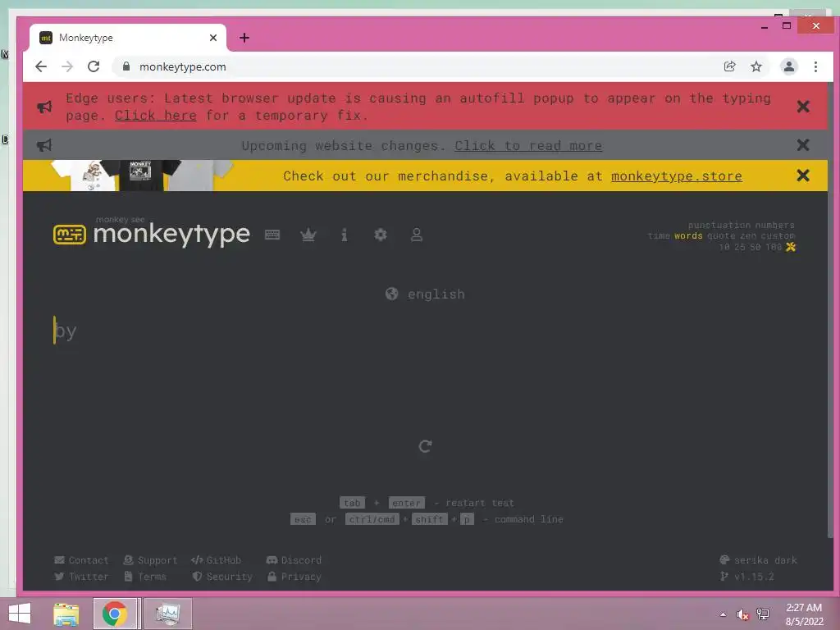Open the about info icon

(345, 235)
